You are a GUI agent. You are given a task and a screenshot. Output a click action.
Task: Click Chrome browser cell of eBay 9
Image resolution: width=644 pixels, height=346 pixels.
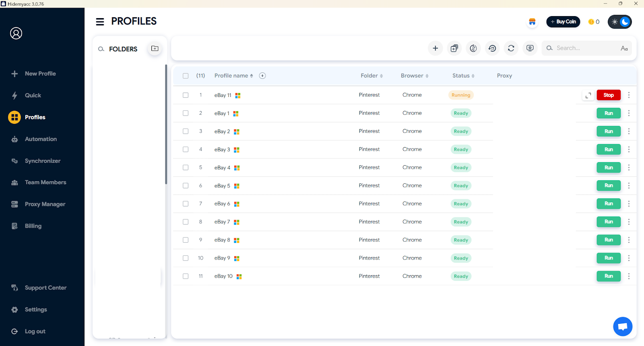tap(412, 258)
